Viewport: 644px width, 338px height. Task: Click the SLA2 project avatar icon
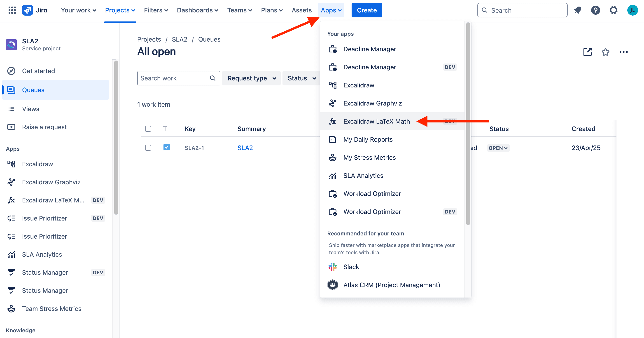point(11,45)
